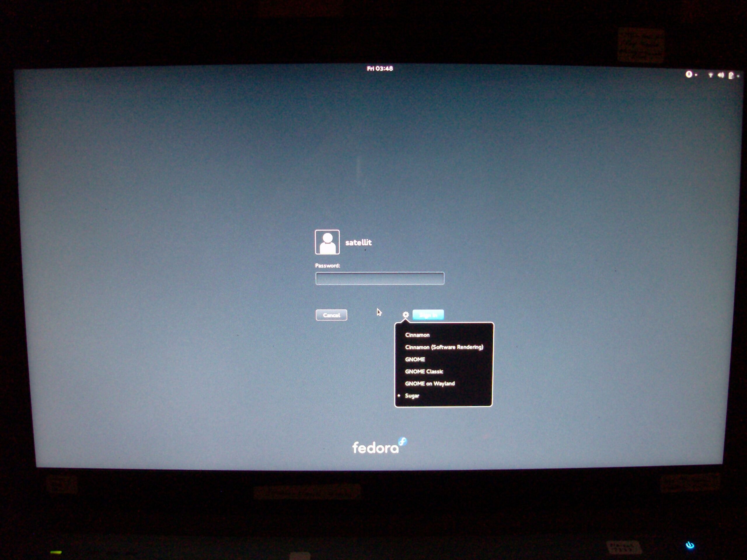747x560 pixels.
Task: Focus the Password input field
Action: 380,279
